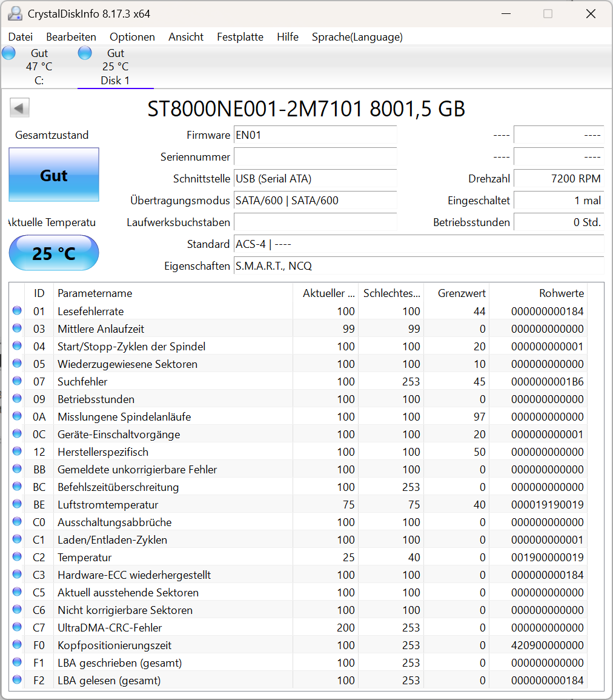
Task: Click the disk title ST8000NE001-2M7101 8001,5 GB
Action: (x=306, y=108)
